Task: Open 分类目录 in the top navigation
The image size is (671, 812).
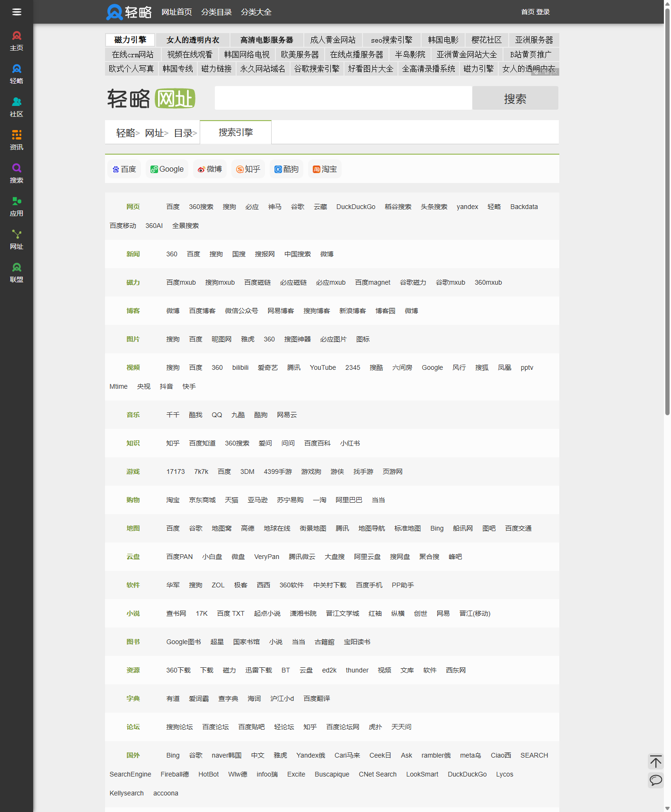Action: [216, 12]
